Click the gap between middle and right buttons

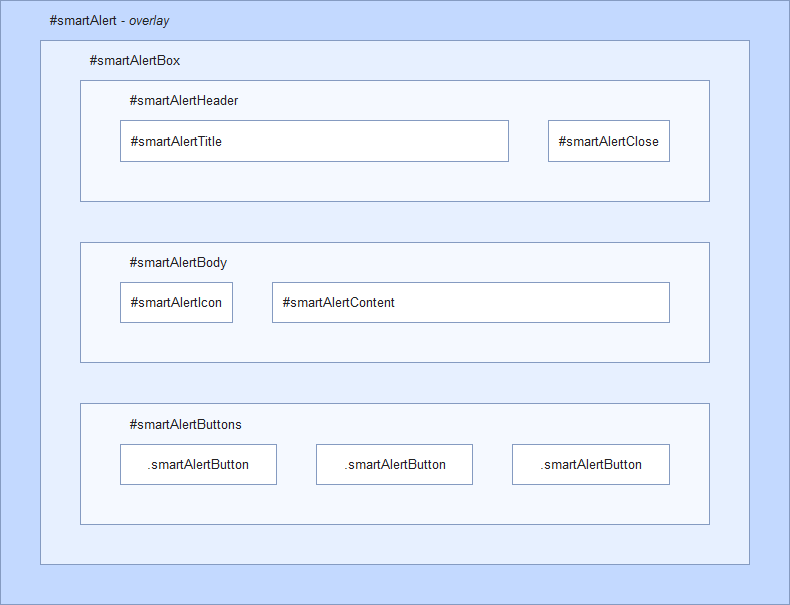coord(492,464)
